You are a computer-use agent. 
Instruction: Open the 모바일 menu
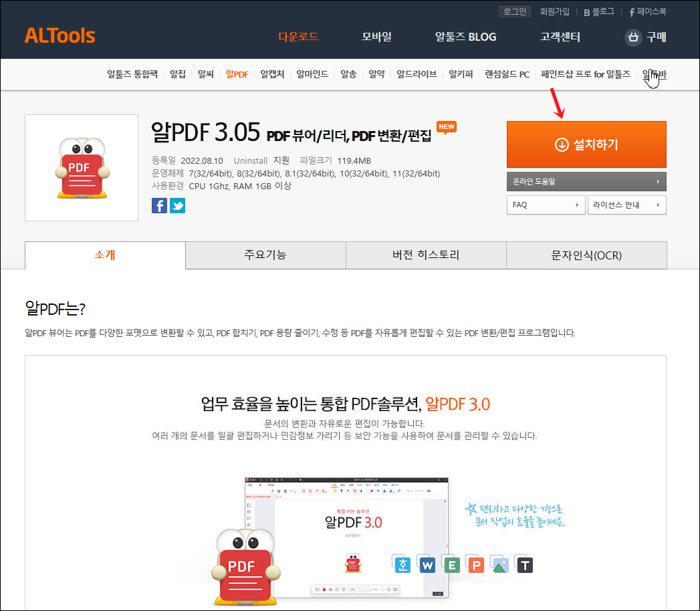(377, 37)
